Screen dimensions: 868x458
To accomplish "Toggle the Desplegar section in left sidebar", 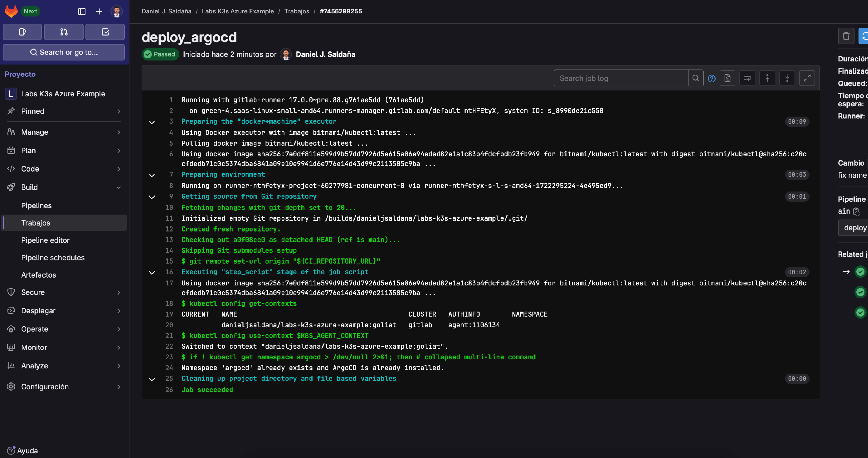I will tap(65, 310).
